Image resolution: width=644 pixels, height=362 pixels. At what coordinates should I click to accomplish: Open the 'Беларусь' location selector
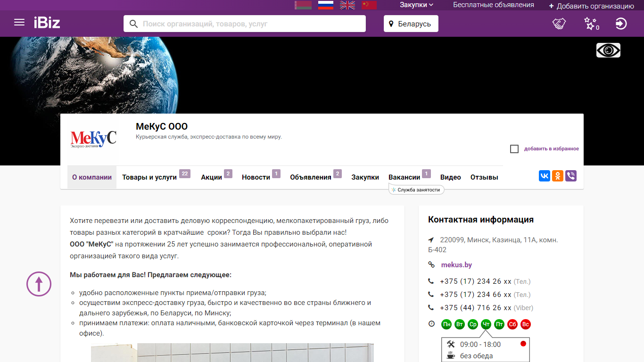411,24
